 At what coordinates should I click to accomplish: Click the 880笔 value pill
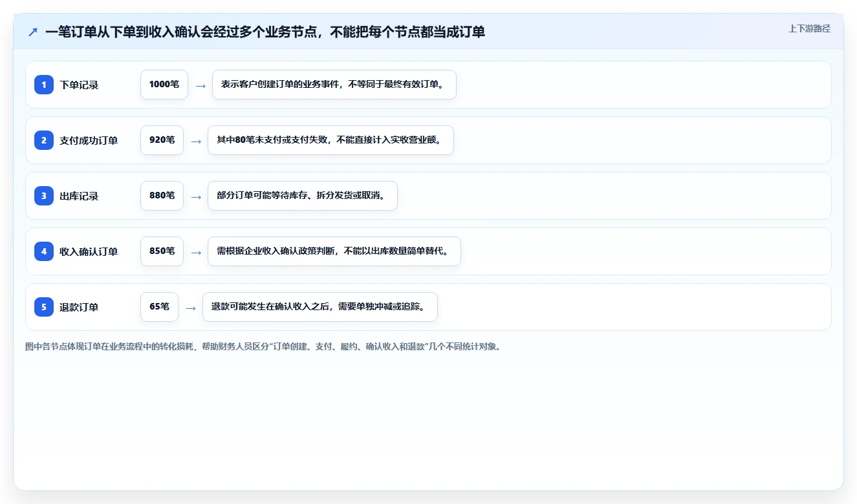click(162, 196)
